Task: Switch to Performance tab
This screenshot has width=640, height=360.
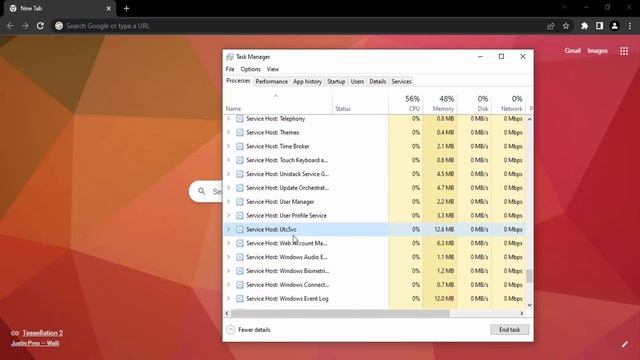Action: coord(271,82)
